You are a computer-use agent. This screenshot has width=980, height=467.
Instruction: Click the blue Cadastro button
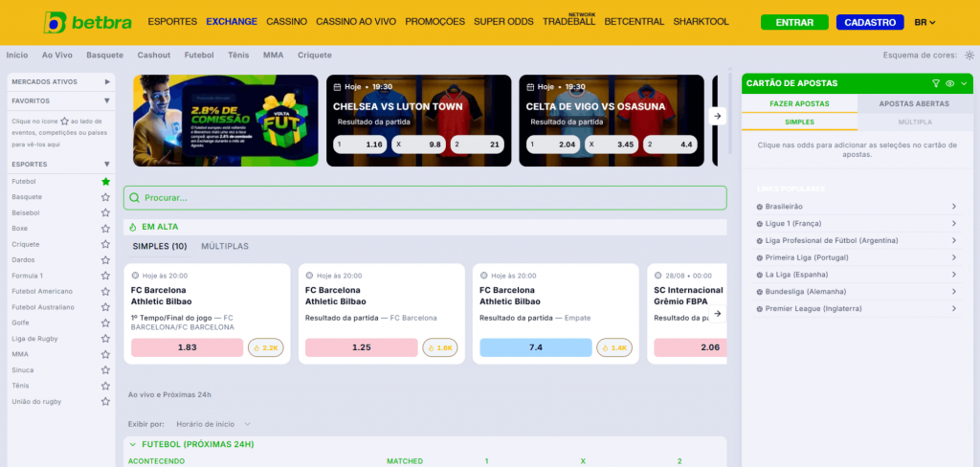(x=870, y=23)
